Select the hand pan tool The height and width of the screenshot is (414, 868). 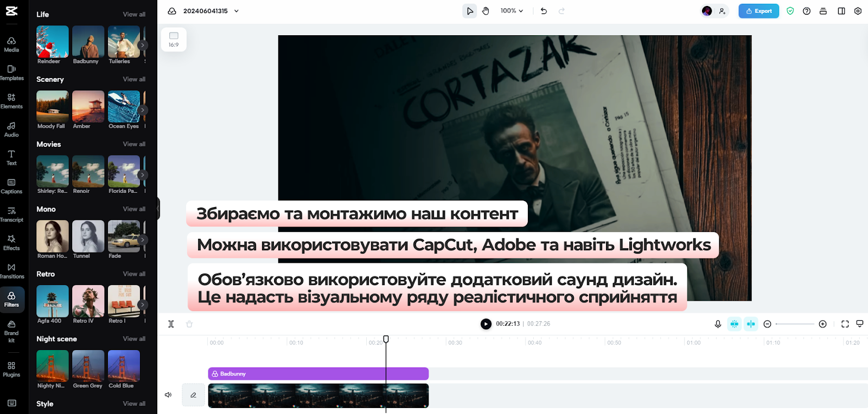[486, 11]
